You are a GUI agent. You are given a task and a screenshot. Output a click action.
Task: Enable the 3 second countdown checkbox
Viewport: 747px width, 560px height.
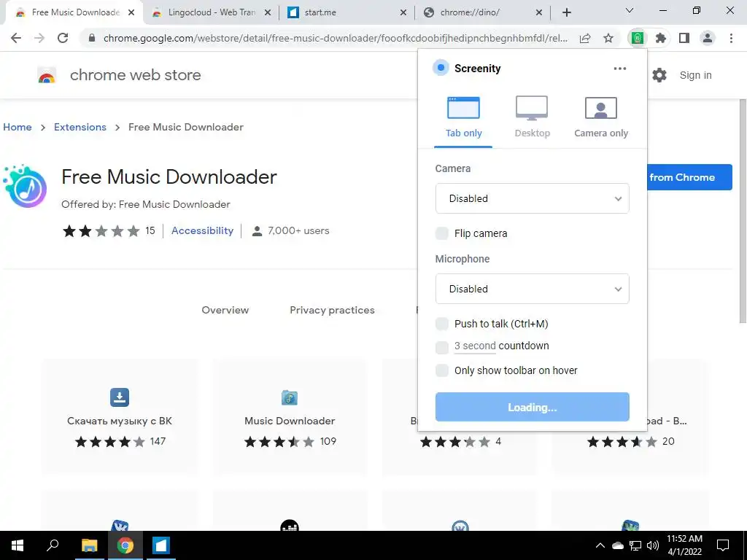(441, 347)
